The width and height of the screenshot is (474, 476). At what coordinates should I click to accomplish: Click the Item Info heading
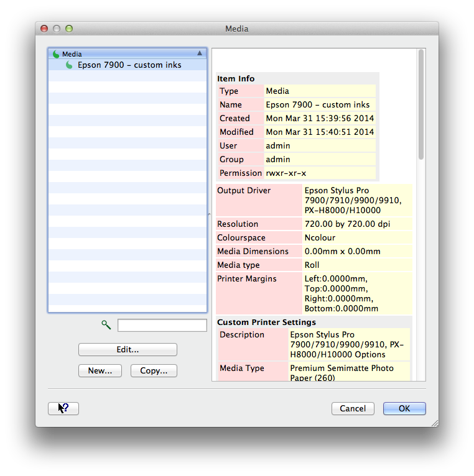click(236, 79)
